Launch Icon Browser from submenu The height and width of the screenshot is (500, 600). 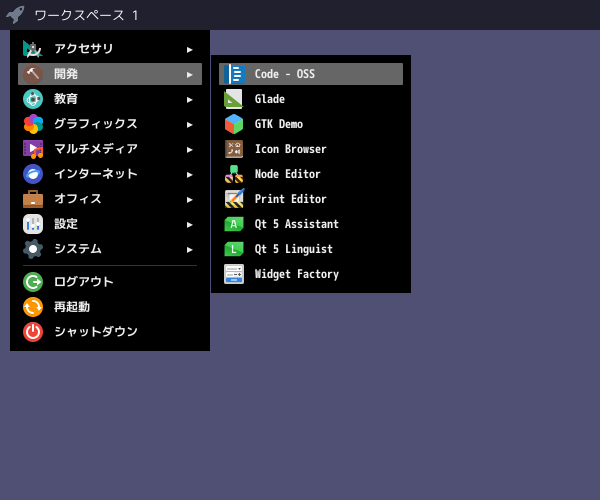(311, 149)
